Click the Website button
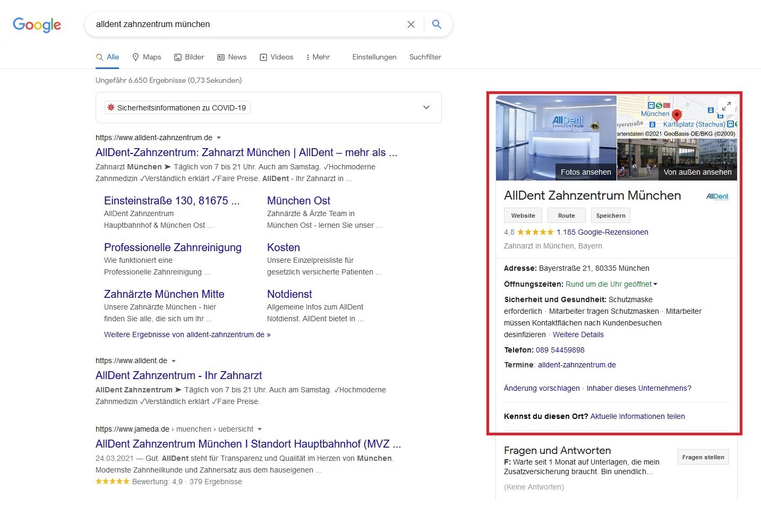Viewport: 761px width, 532px height. (x=523, y=216)
